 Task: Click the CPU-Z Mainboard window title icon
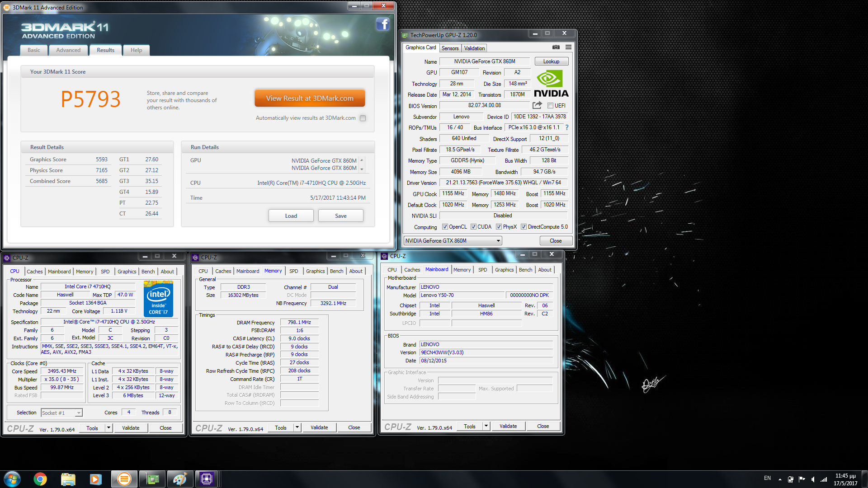(x=384, y=256)
